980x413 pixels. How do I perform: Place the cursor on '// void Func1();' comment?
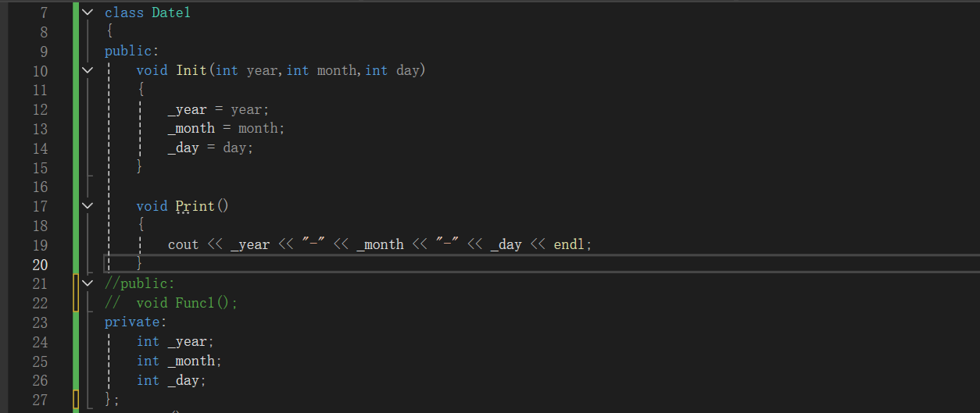[x=171, y=303]
